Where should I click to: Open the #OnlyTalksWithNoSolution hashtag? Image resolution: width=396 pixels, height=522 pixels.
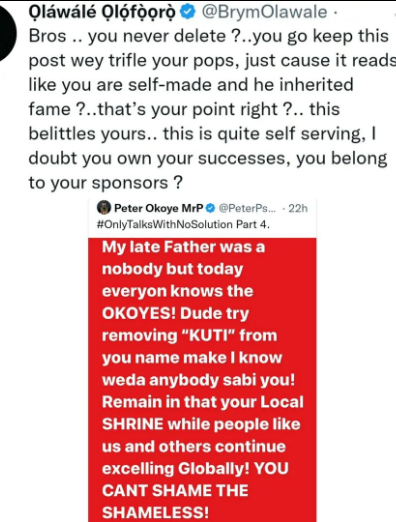tap(165, 224)
